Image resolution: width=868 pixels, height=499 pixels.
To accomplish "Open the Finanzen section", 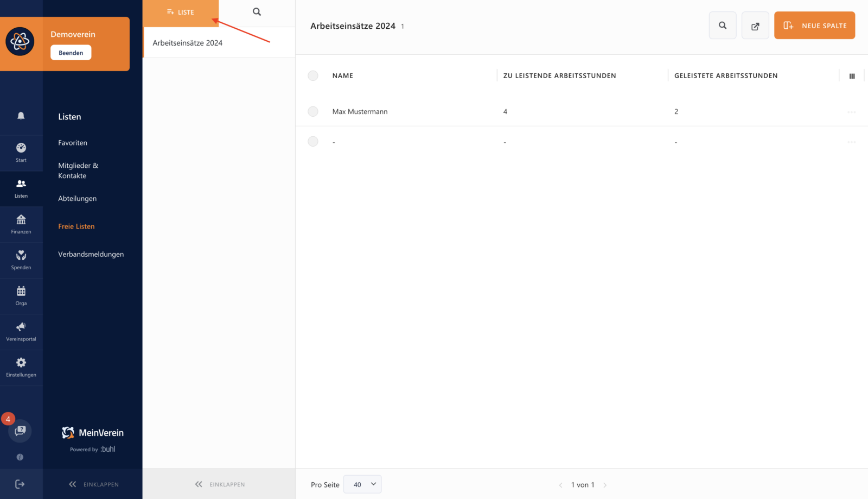I will click(21, 224).
